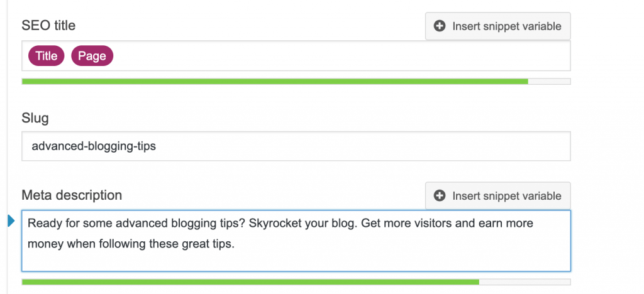Click gray unfilled end of Meta description bar

pyautogui.click(x=525, y=282)
